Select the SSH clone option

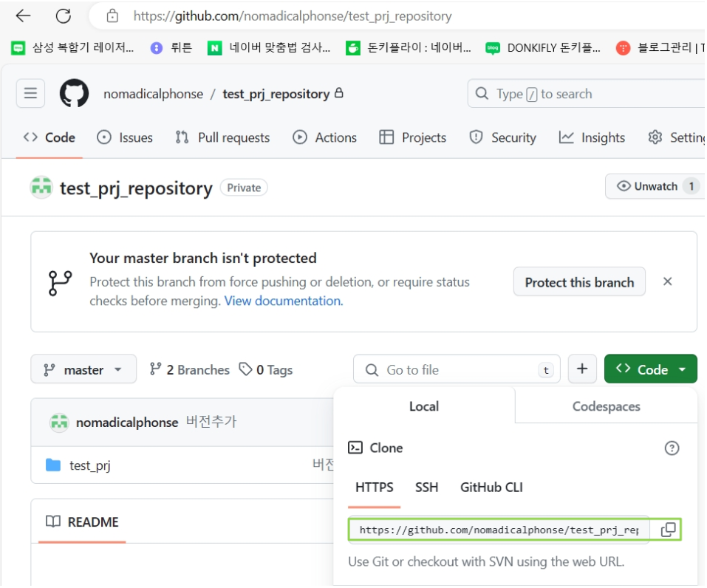[426, 488]
